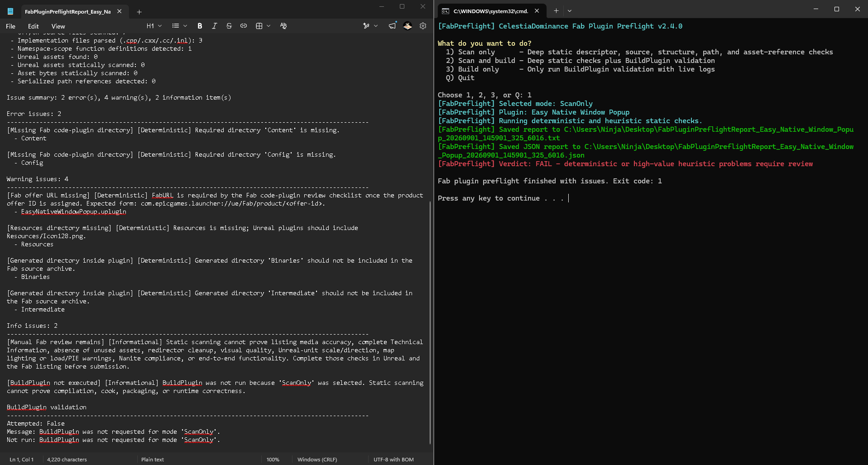
Task: Close the cmd.exe terminal tab
Action: [537, 11]
